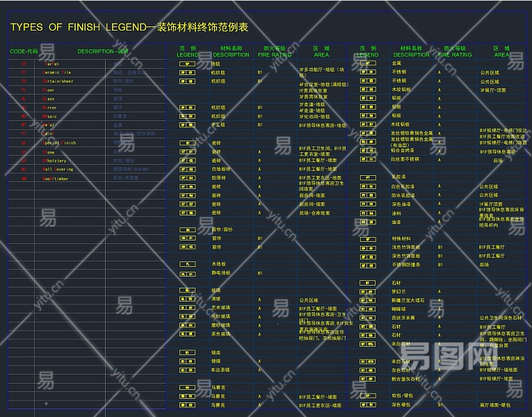The height and width of the screenshot is (417, 532).
Task: Click the "展厅墙面-硬包" area cell
Action: tap(495, 404)
